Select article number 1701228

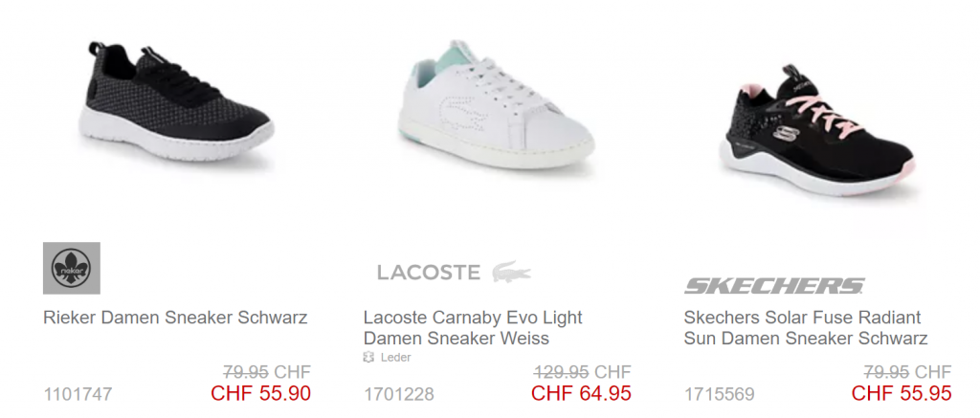399,394
